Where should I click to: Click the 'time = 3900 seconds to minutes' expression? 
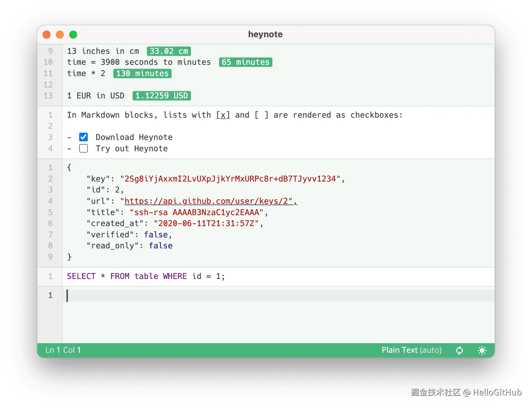pyautogui.click(x=139, y=62)
